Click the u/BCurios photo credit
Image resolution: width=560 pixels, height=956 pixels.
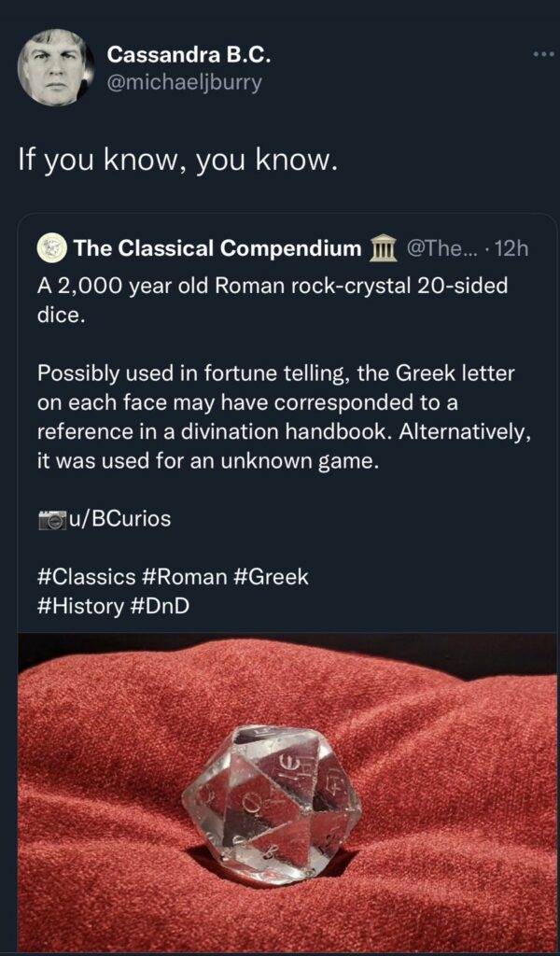click(x=119, y=519)
